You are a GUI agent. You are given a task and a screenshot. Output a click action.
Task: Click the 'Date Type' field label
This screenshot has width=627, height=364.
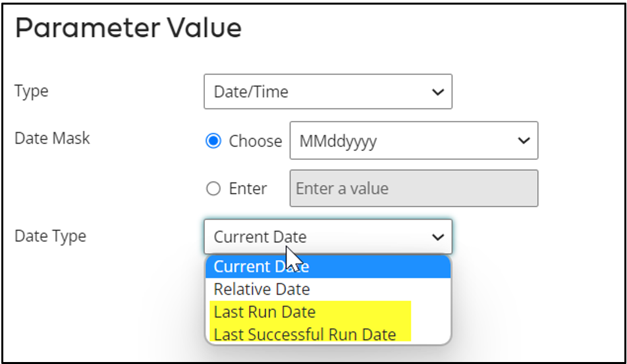pyautogui.click(x=50, y=236)
